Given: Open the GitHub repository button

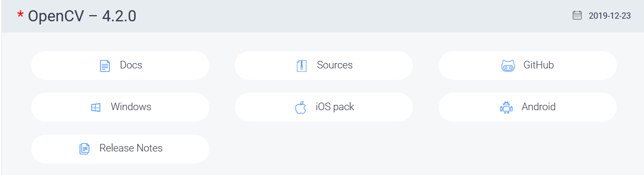Looking at the screenshot, I should 528,66.
